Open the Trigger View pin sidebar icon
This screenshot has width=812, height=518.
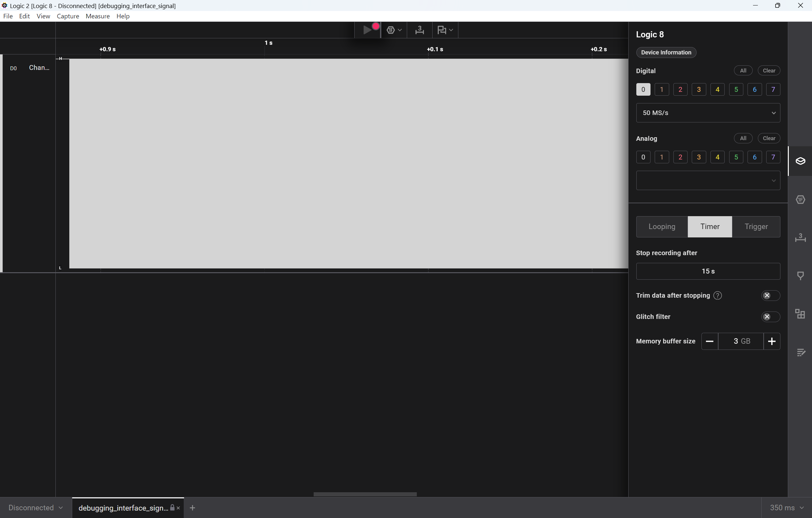[x=800, y=276]
